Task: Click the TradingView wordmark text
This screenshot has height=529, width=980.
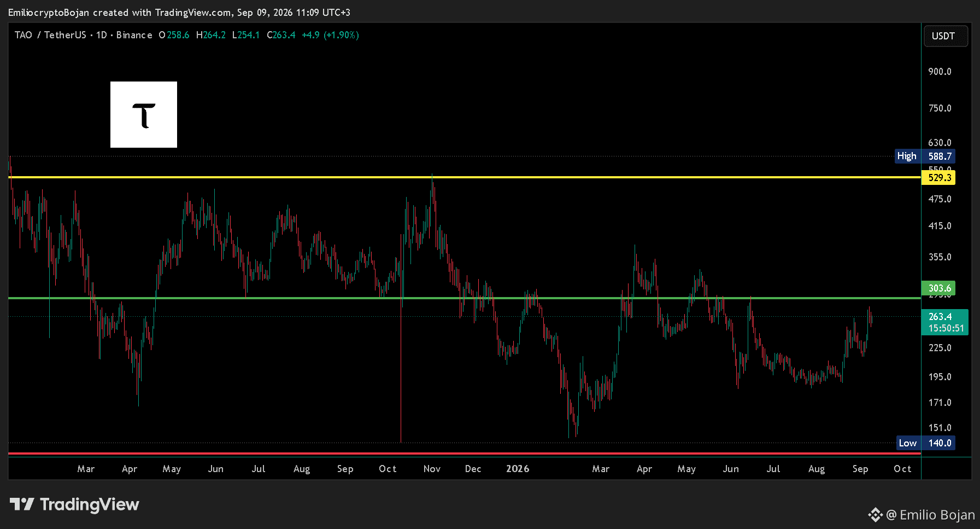Action: pyautogui.click(x=90, y=504)
